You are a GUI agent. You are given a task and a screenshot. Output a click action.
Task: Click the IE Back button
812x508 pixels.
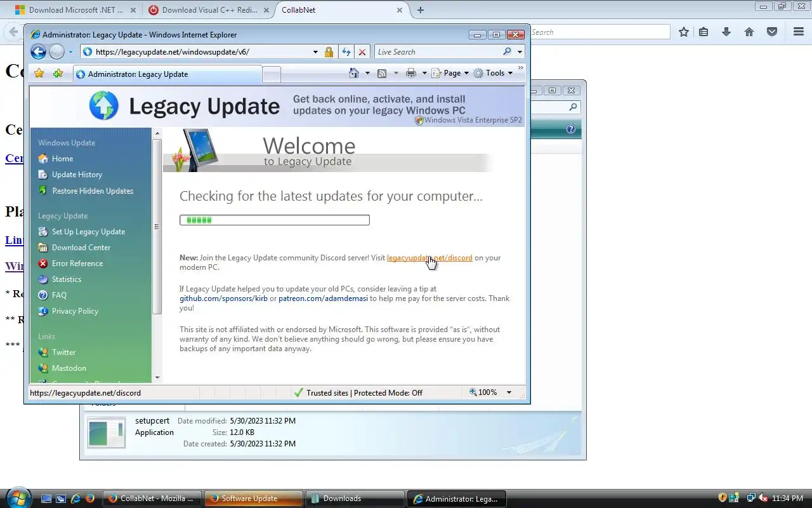(x=38, y=52)
